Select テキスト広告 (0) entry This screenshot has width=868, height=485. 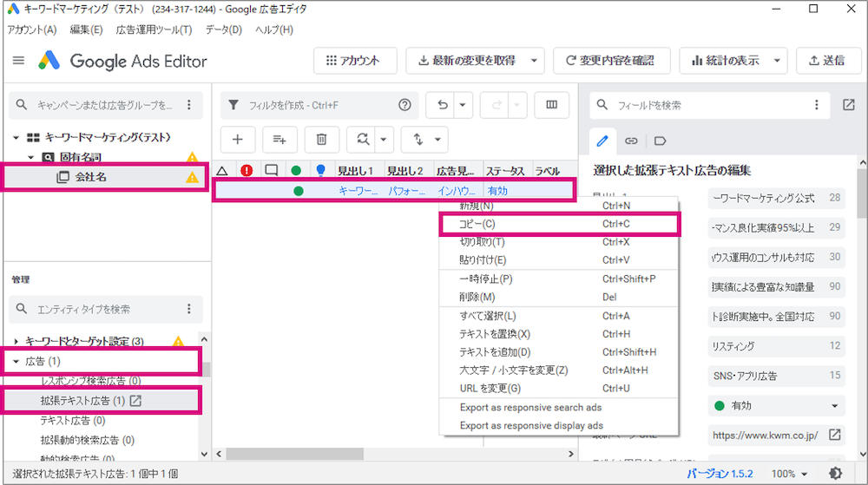pyautogui.click(x=73, y=420)
